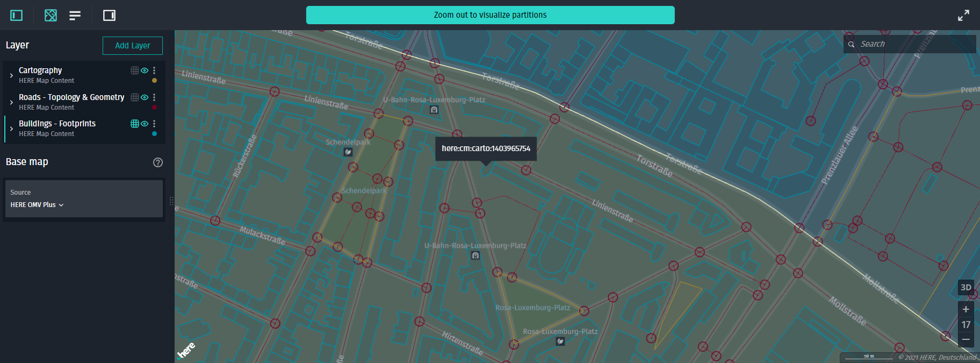
Task: Click the yellow color dot of Cartography
Action: [155, 81]
